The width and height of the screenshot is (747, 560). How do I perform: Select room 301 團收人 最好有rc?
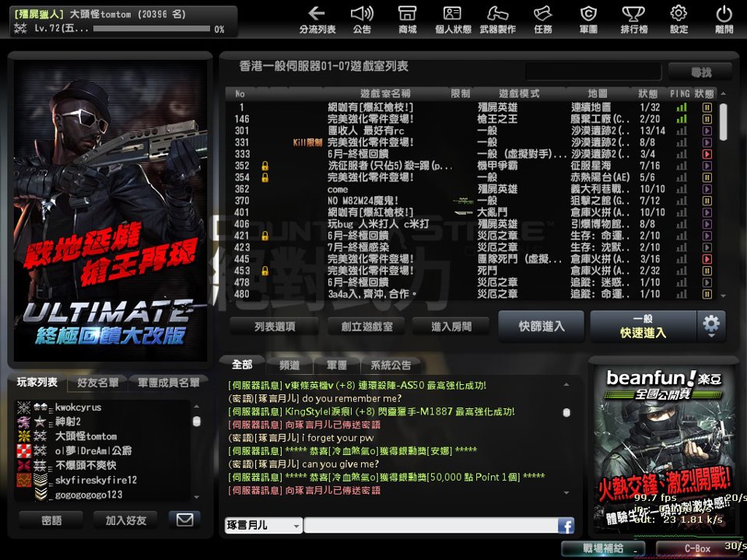click(468, 131)
